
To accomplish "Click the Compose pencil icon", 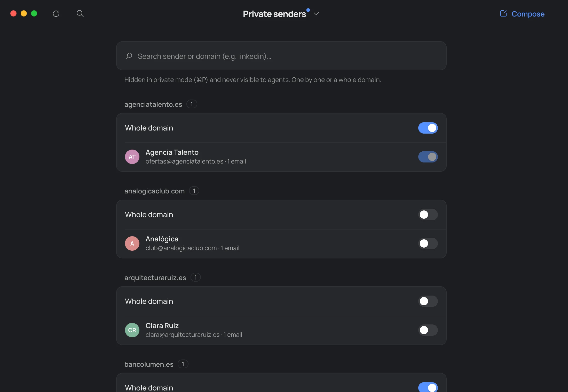I will pyautogui.click(x=503, y=13).
